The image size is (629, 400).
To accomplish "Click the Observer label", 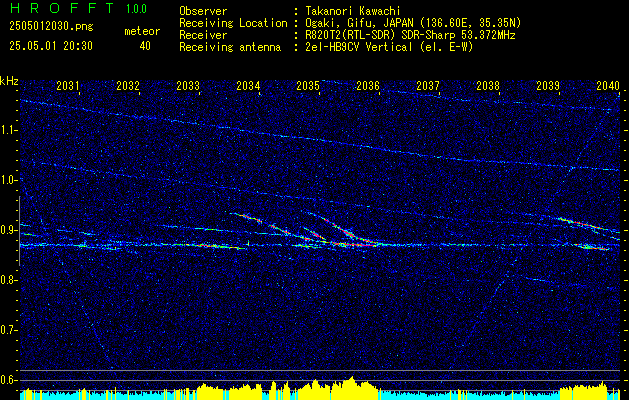I will (x=203, y=11).
